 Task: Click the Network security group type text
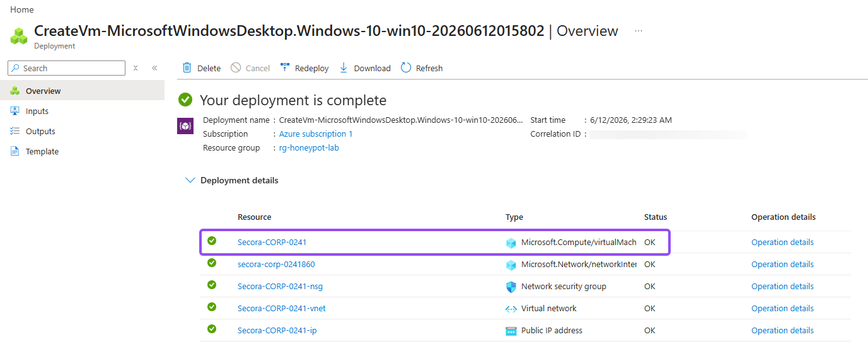click(x=564, y=286)
